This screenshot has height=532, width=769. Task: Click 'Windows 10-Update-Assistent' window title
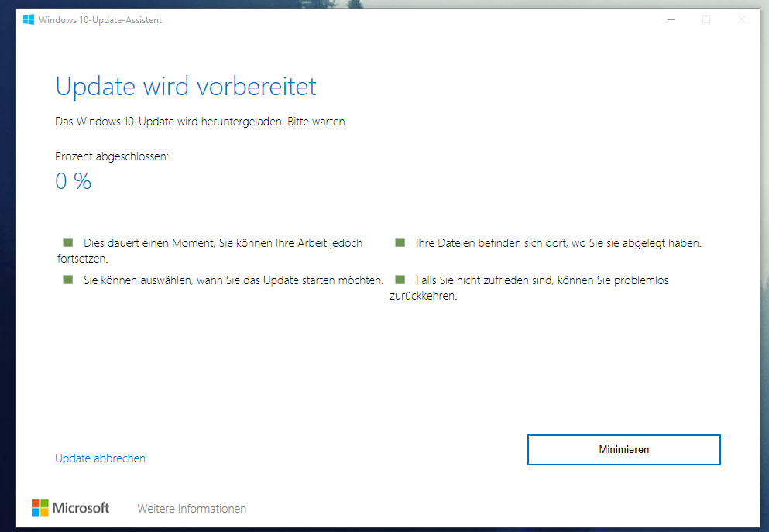[100, 20]
